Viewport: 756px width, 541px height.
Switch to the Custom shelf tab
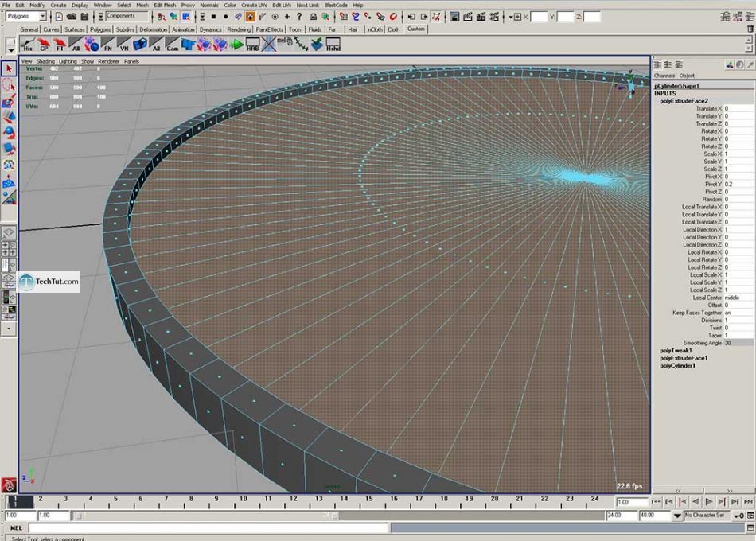[415, 29]
